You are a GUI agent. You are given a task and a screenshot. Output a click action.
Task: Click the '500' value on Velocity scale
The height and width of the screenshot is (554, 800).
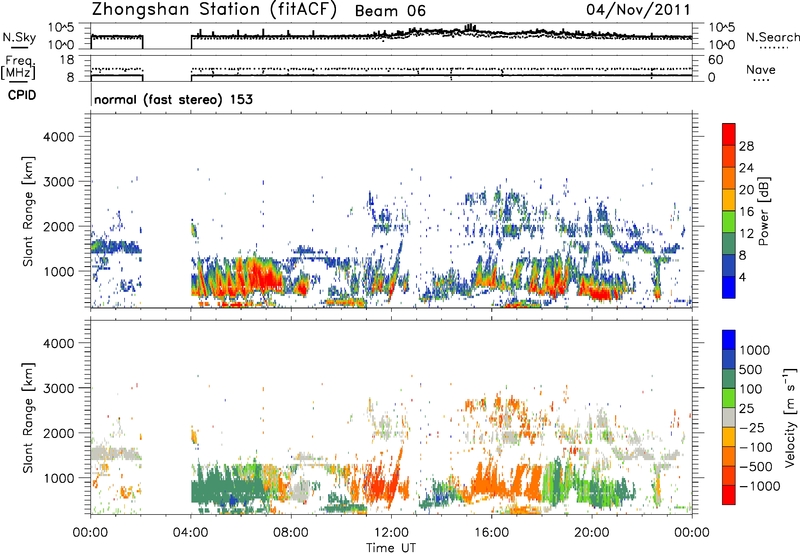[751, 370]
